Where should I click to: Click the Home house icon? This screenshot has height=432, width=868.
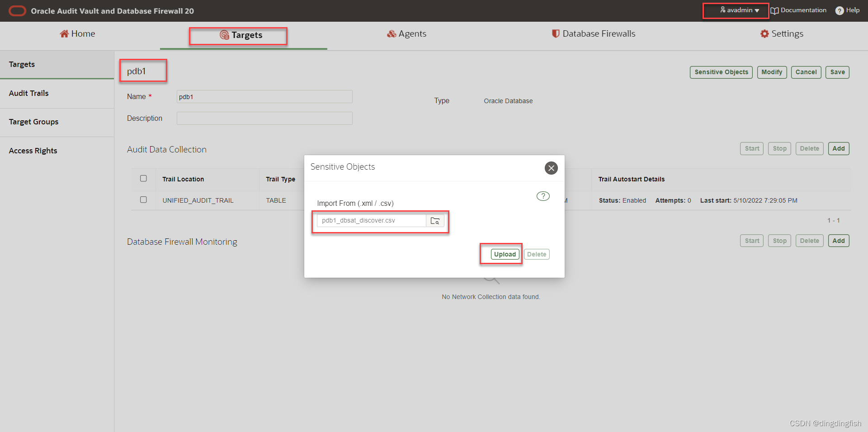(x=64, y=34)
